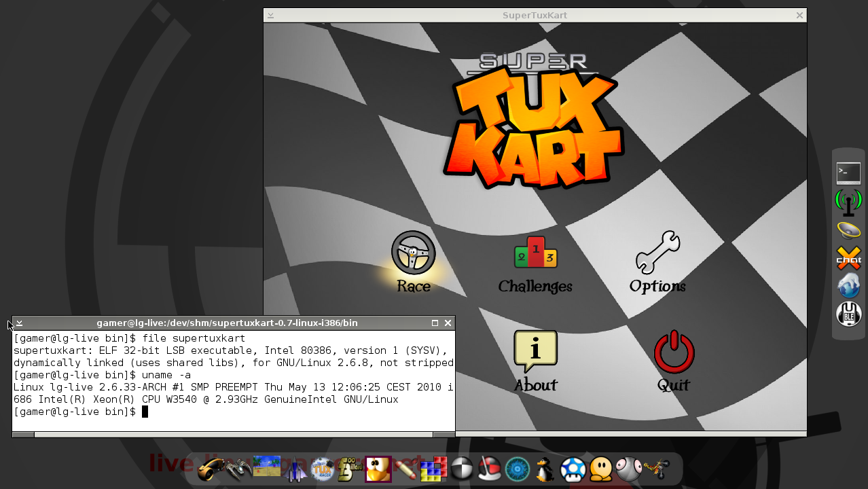Click the 'supertuxkart: ELF 32-bit LSB executable' line
This screenshot has height=489, width=868.
(230, 350)
